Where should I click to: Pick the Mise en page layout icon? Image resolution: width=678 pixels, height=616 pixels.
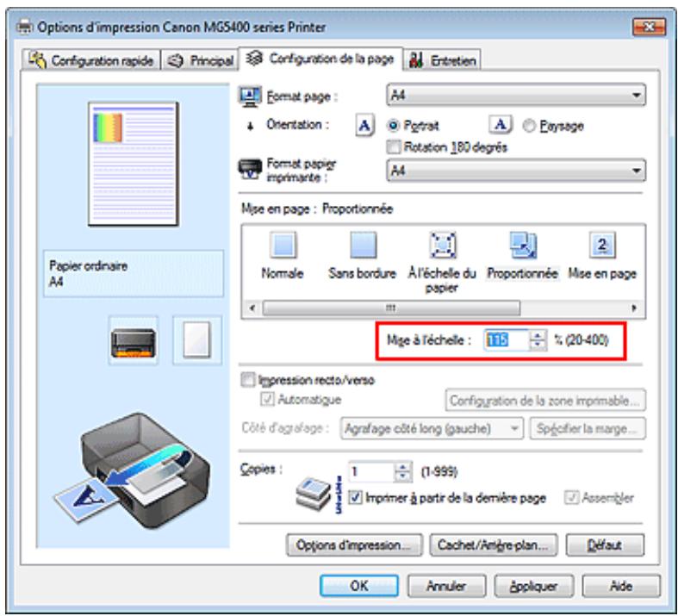[x=602, y=245]
